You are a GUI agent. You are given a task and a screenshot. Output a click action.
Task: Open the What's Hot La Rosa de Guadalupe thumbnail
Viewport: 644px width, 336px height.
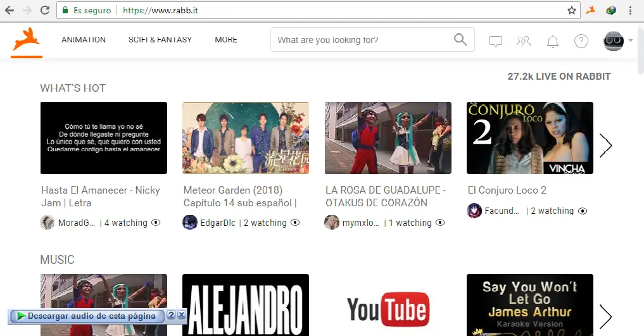tap(388, 138)
